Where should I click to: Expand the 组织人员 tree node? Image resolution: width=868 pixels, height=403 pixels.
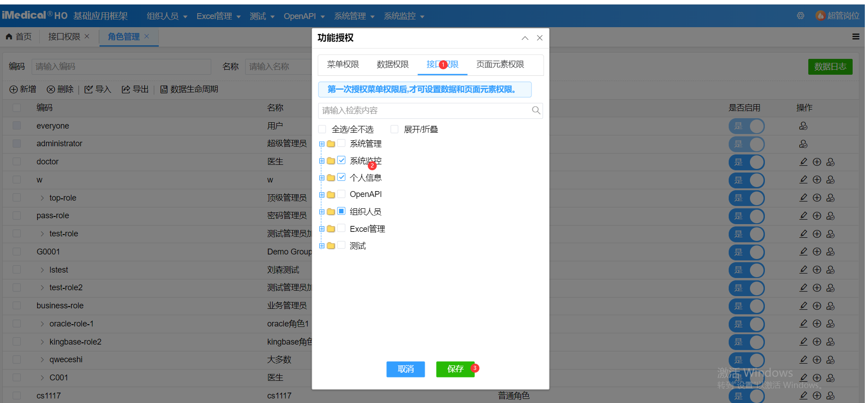pyautogui.click(x=322, y=211)
